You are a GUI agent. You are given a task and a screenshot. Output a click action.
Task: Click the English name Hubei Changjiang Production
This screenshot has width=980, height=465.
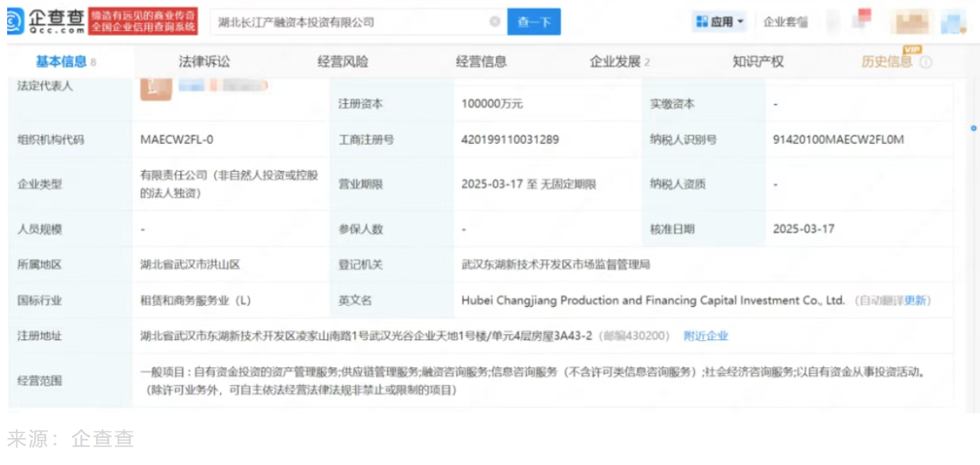tap(653, 300)
